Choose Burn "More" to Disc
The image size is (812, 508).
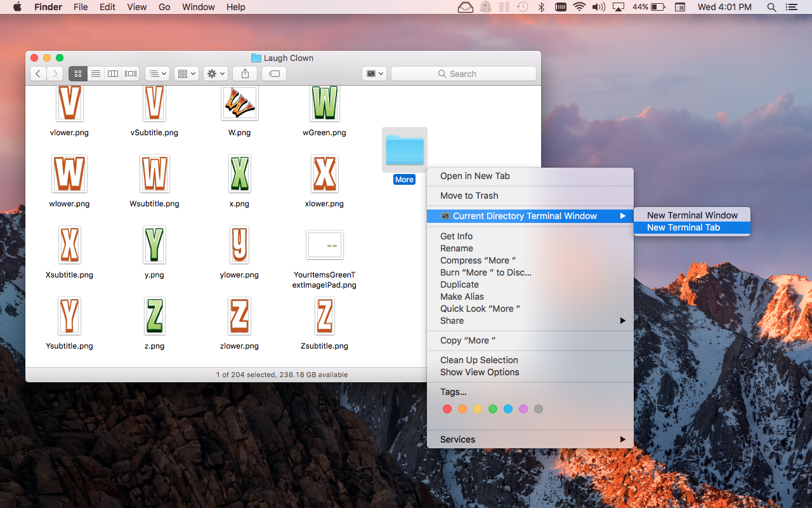530,272
